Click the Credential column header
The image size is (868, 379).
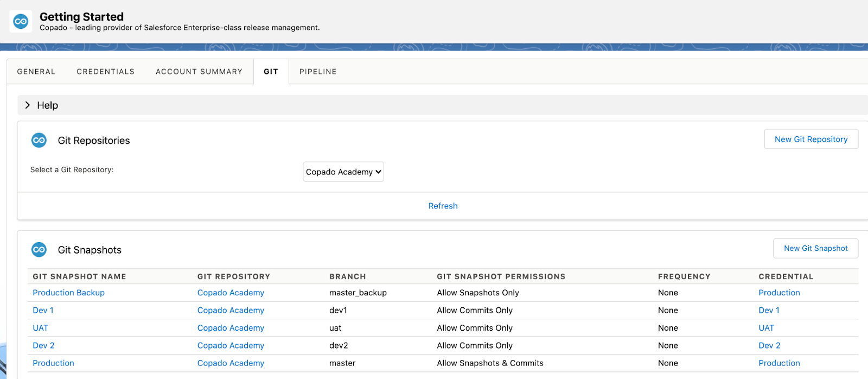click(x=786, y=276)
